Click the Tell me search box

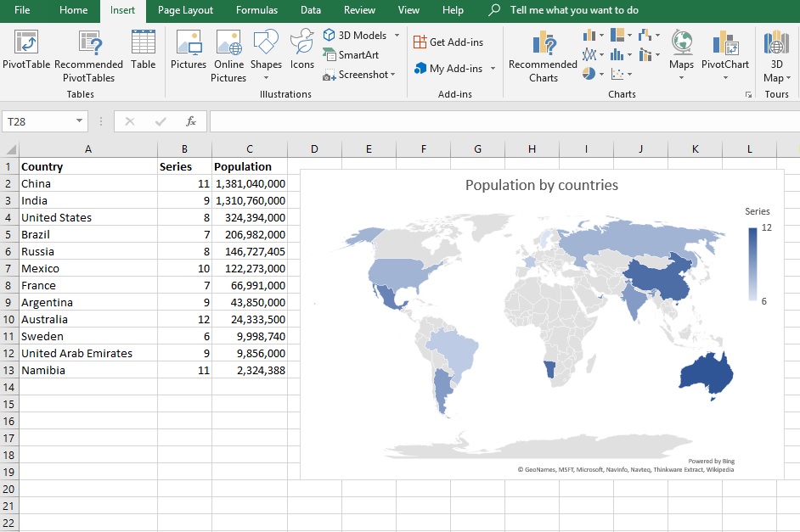(574, 10)
